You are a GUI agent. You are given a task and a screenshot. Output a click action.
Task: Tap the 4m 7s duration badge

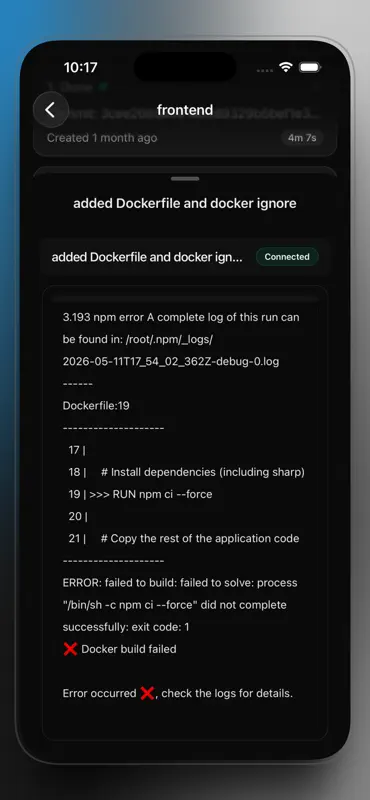[302, 138]
